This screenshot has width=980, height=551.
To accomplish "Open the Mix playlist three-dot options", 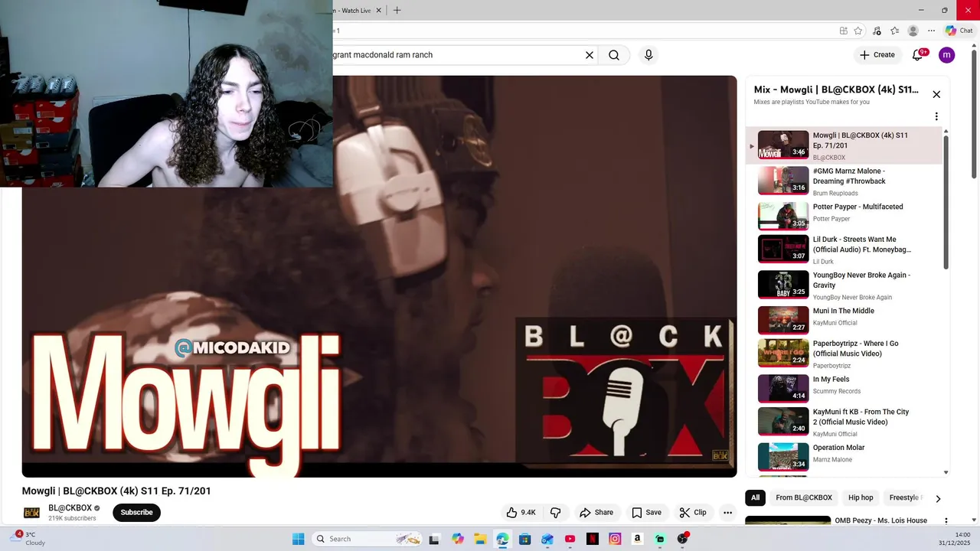I will (936, 116).
